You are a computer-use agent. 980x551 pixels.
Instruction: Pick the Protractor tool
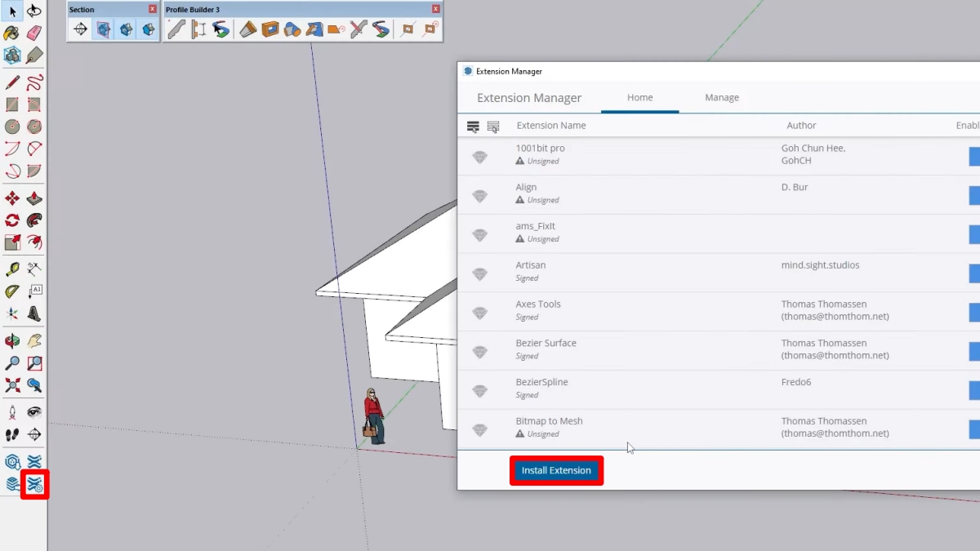click(12, 291)
